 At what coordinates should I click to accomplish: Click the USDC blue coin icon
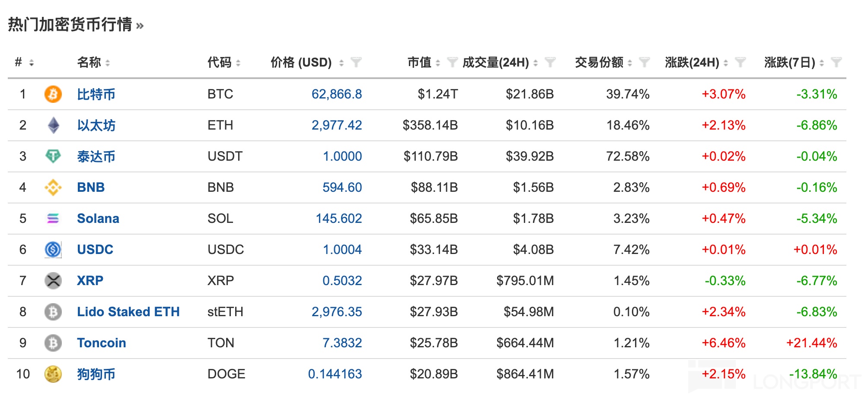point(53,250)
